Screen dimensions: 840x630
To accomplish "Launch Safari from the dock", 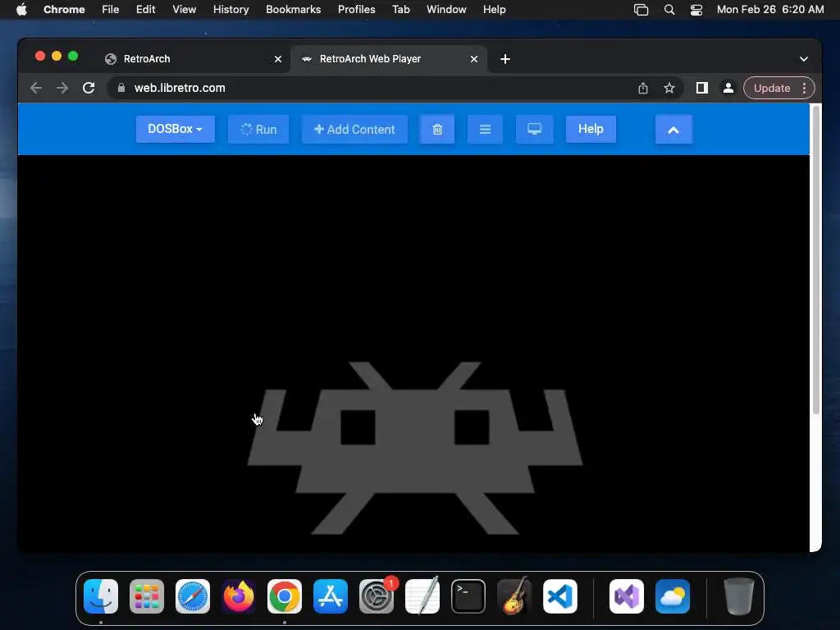I will 193,596.
